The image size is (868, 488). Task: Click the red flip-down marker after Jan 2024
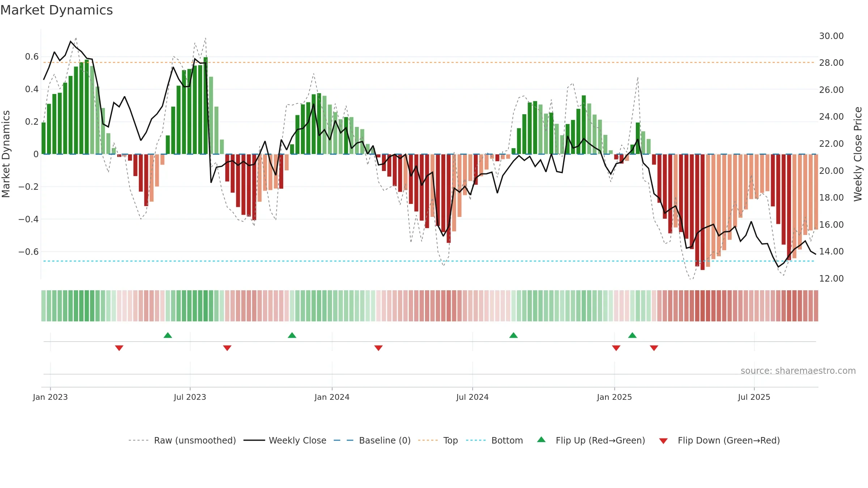379,348
